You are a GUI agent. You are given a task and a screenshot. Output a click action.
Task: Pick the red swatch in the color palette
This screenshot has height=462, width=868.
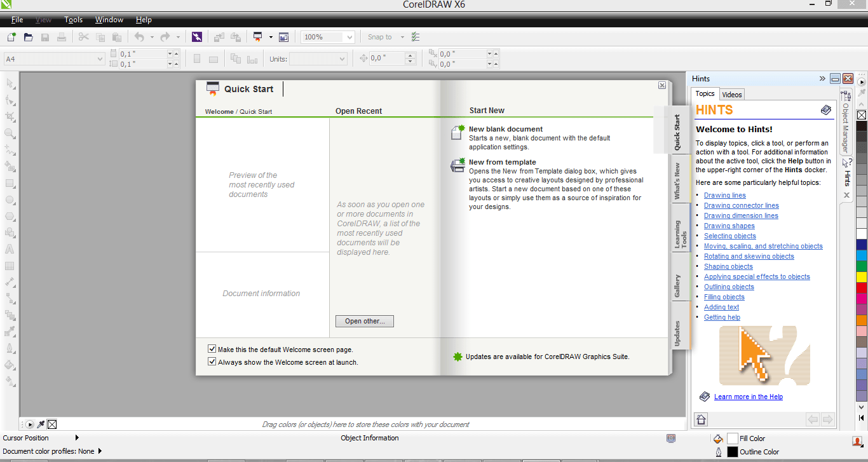pos(862,288)
